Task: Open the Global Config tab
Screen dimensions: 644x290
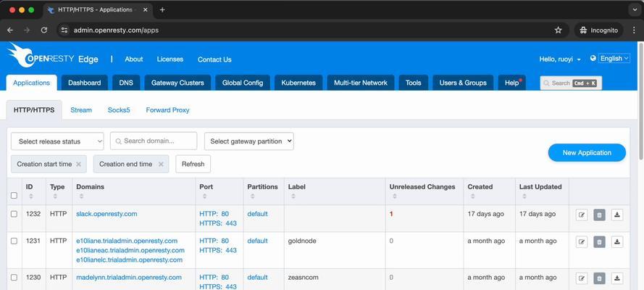Action: coord(243,83)
